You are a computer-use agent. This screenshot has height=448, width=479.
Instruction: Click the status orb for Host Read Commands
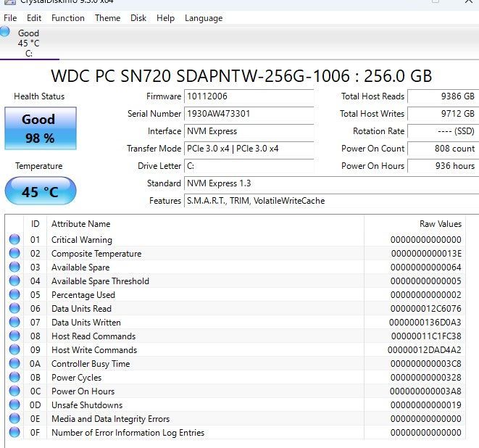pyautogui.click(x=14, y=336)
